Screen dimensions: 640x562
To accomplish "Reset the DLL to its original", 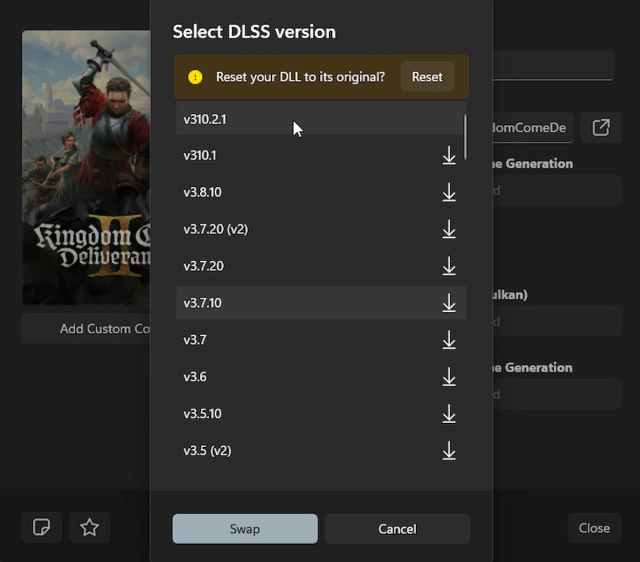I will [427, 77].
